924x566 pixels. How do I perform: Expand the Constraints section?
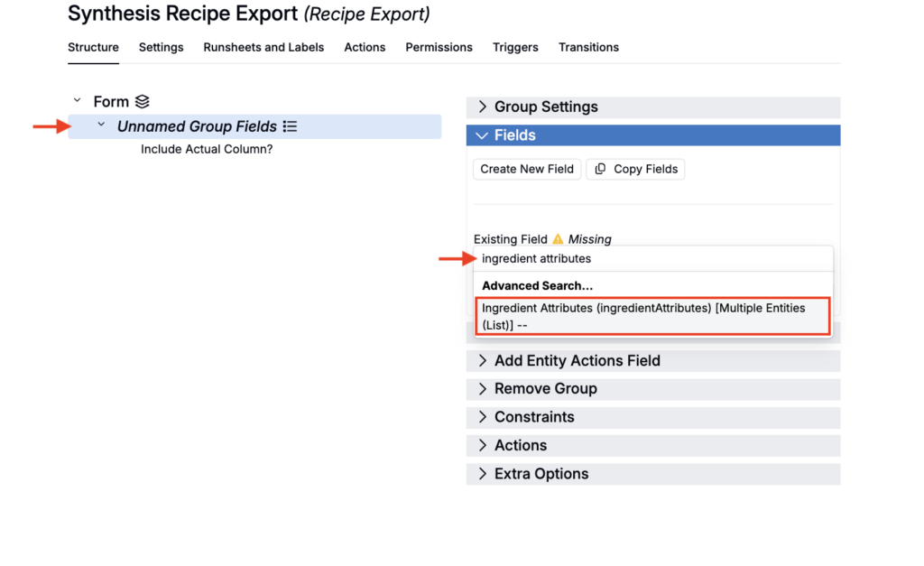point(483,417)
